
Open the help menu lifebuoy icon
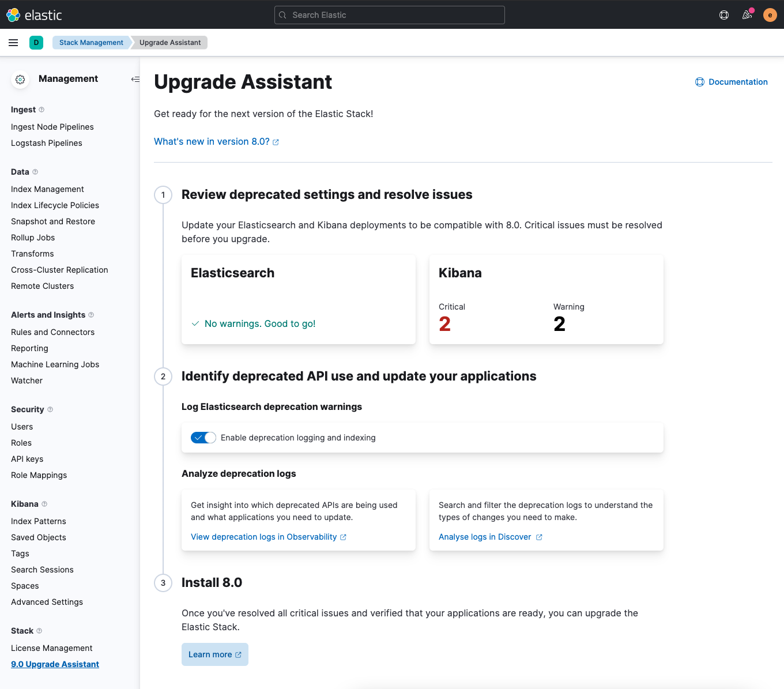[x=724, y=15]
